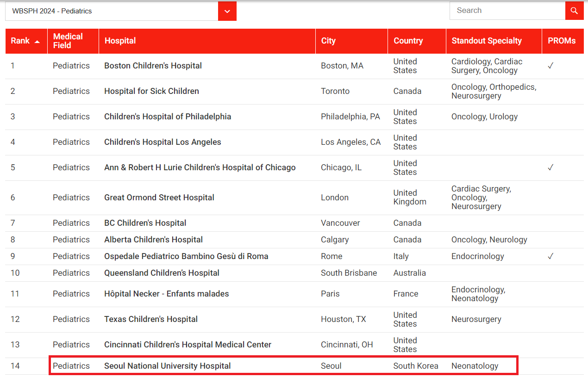The width and height of the screenshot is (588, 377).
Task: Click the Houston, TX city cell
Action: 344,319
